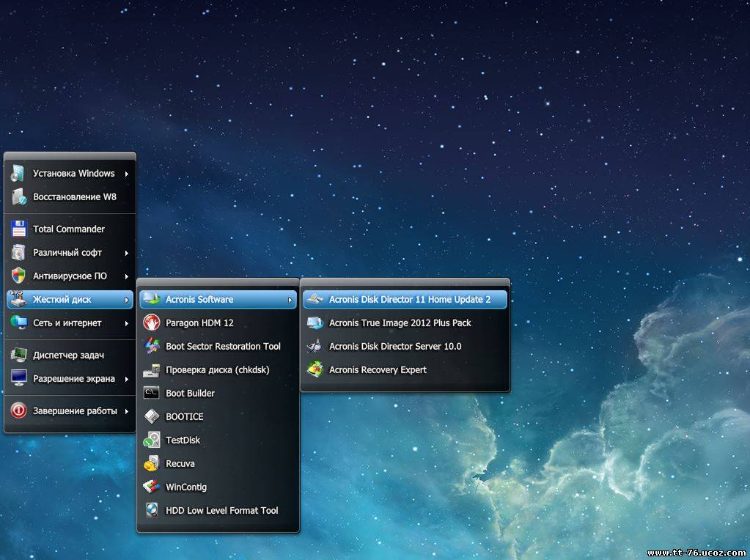The height and width of the screenshot is (560, 750).
Task: Expand the Acronis Software submenu arrow
Action: (290, 300)
